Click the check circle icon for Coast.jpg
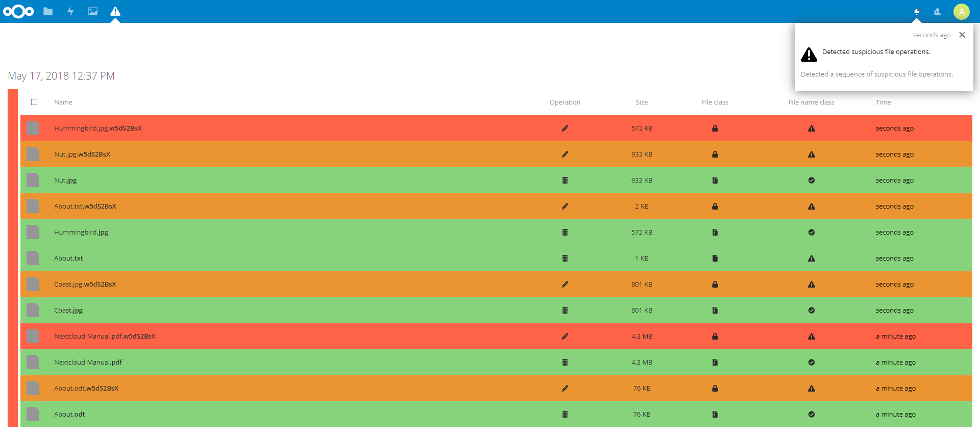Viewport: 980px width, 438px height. pos(812,311)
